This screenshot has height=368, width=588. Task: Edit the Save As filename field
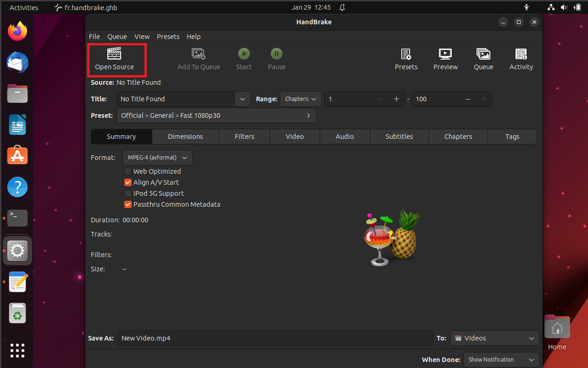click(274, 338)
